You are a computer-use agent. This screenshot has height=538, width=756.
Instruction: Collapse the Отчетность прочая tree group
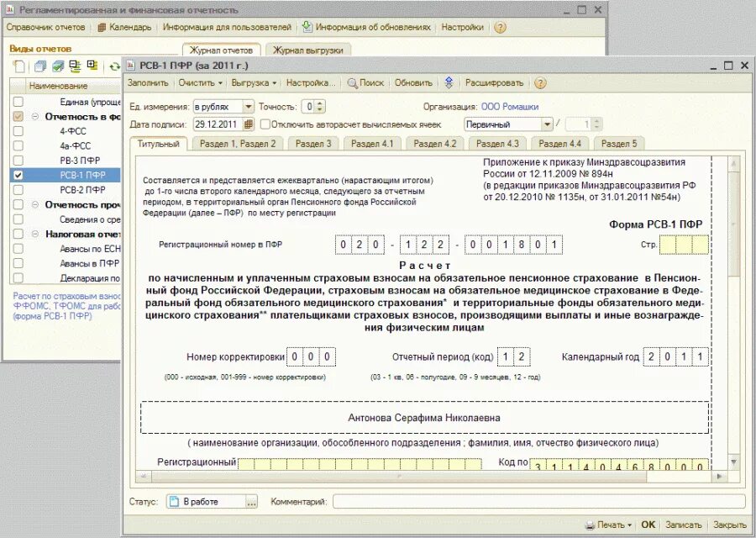coord(34,204)
